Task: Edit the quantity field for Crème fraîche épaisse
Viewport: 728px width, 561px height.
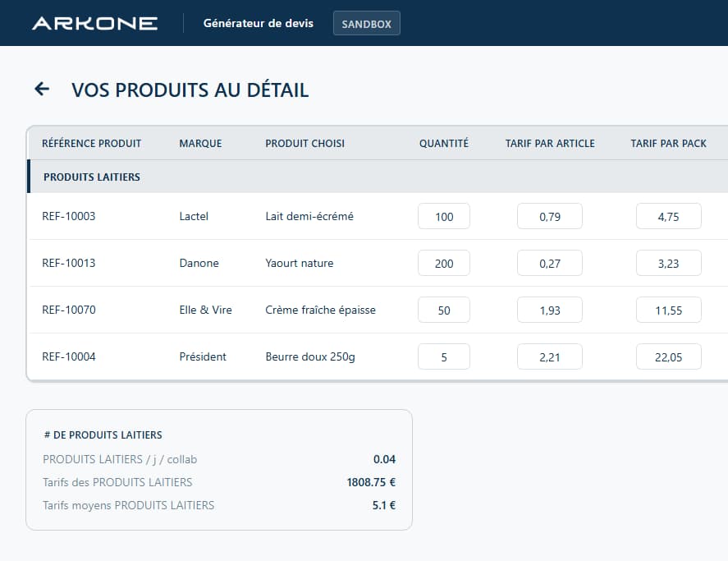Action: (444, 310)
